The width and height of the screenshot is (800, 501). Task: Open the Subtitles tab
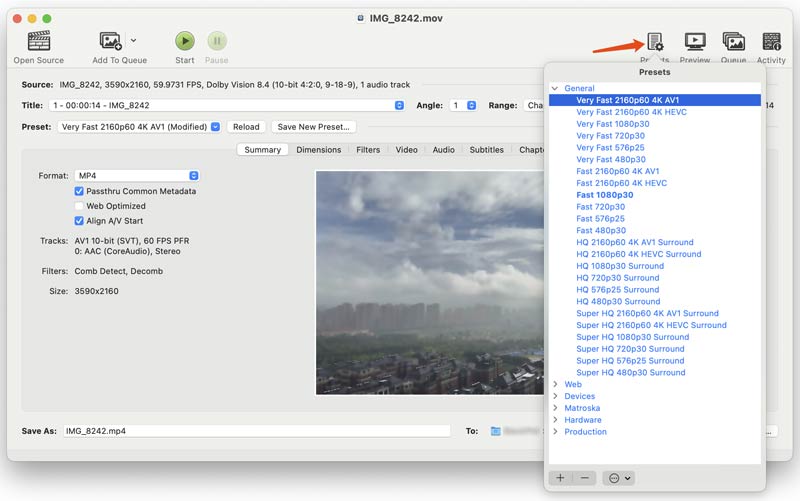point(486,149)
